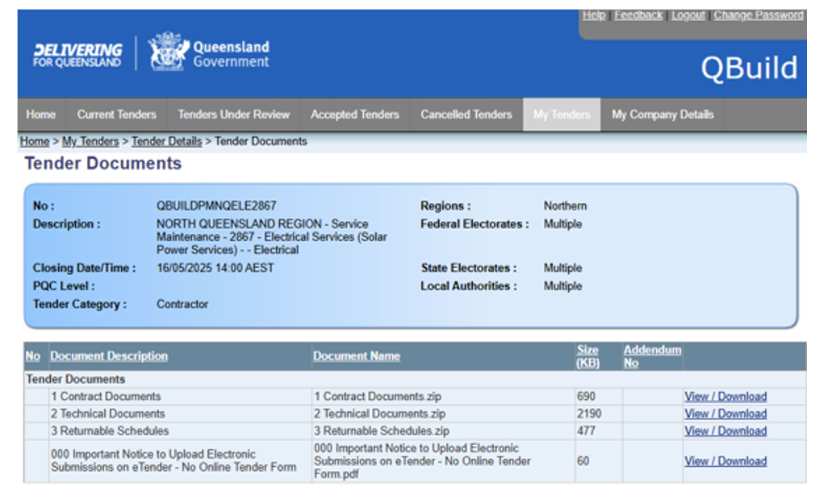Click the Logout link
836x504 pixels.
(688, 15)
